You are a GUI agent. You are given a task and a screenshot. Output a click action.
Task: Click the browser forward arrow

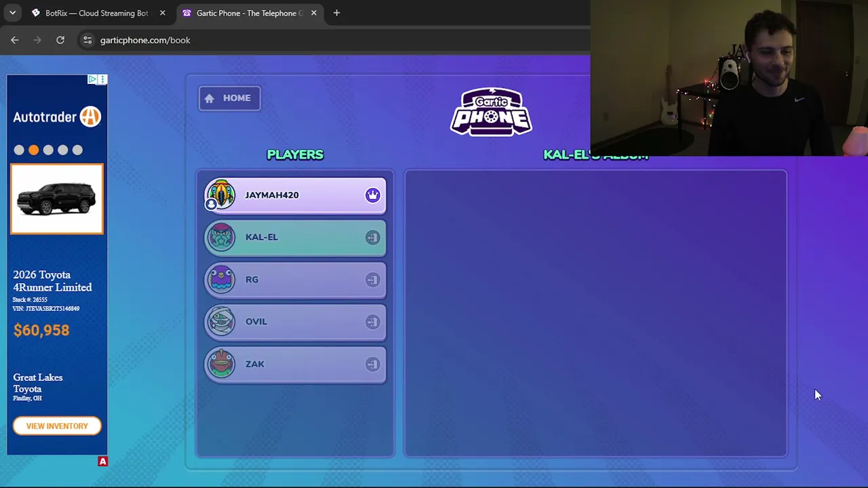coord(37,40)
